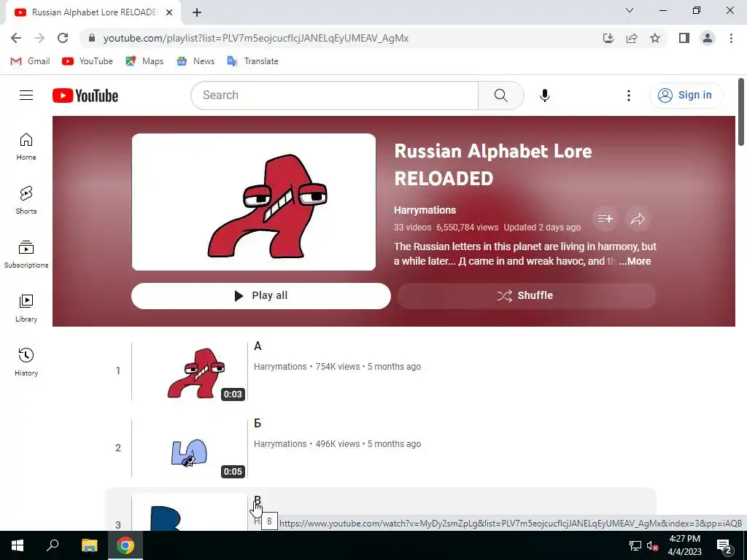Open a new browser tab
747x560 pixels.
pyautogui.click(x=197, y=12)
